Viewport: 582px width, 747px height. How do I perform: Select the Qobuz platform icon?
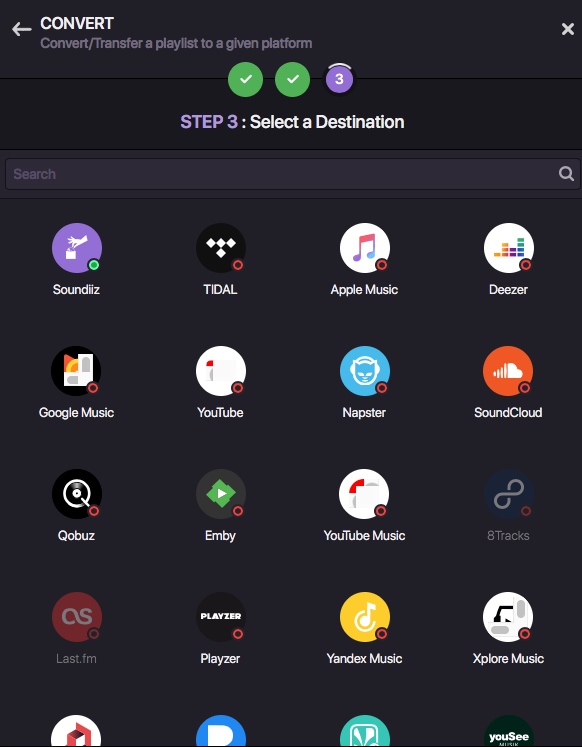(x=77, y=494)
